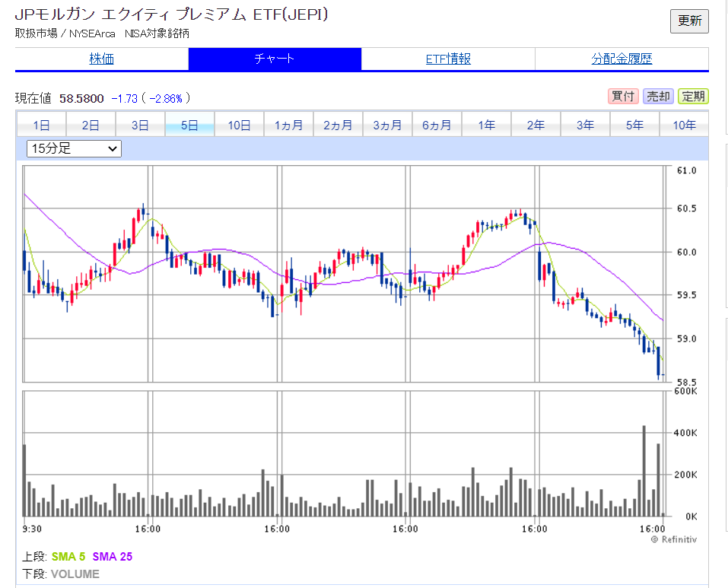Click the 更新 refresh button
The height and width of the screenshot is (588, 728).
click(689, 21)
